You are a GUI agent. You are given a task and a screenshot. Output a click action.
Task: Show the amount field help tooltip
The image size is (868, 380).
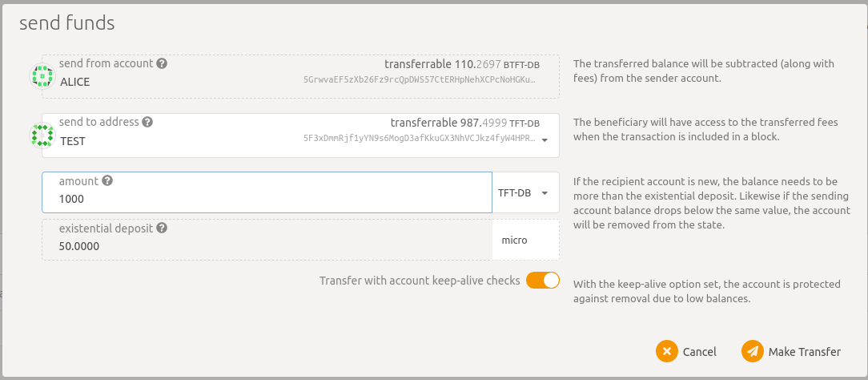107,180
